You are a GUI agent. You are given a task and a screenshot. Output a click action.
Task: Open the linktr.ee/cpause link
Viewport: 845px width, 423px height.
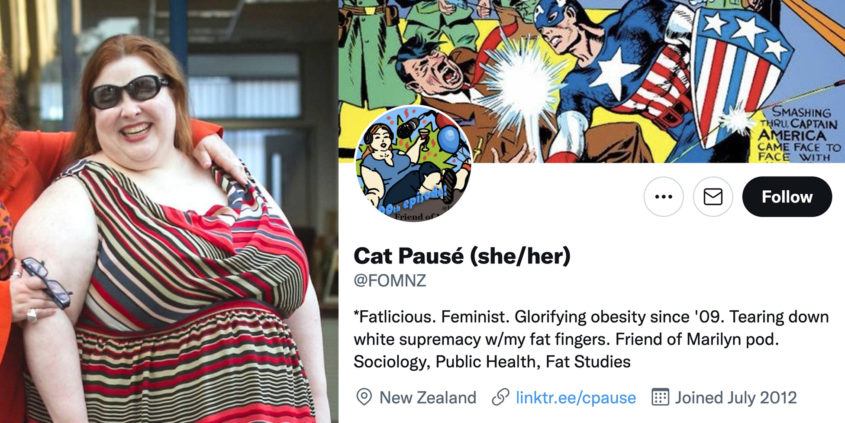tap(576, 398)
